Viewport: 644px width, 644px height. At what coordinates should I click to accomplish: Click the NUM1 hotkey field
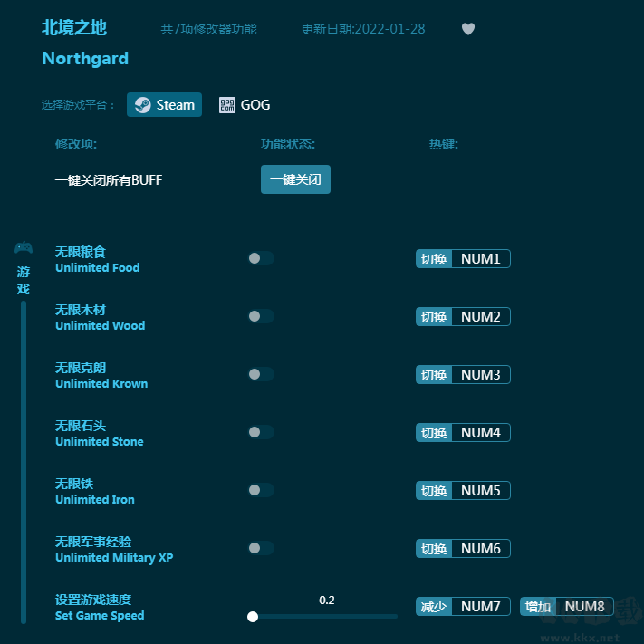click(x=481, y=259)
